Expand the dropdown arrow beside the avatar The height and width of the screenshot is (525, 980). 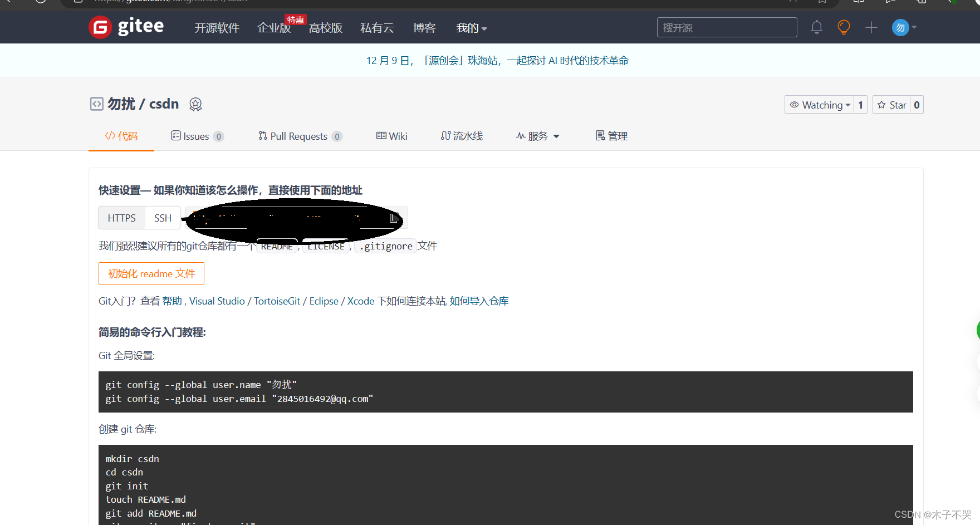(914, 27)
